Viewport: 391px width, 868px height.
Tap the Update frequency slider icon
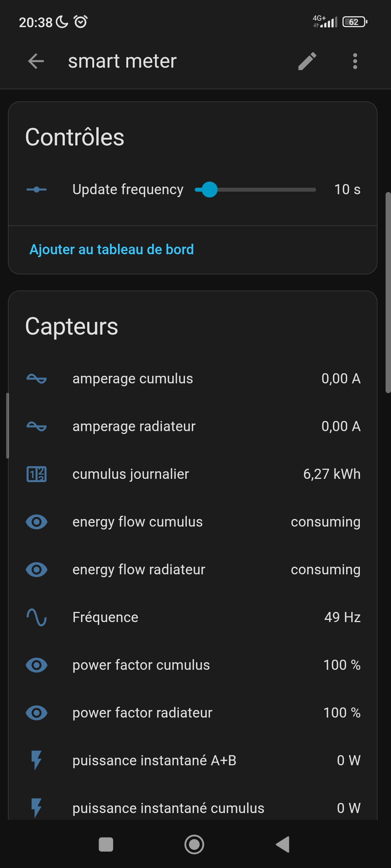37,190
